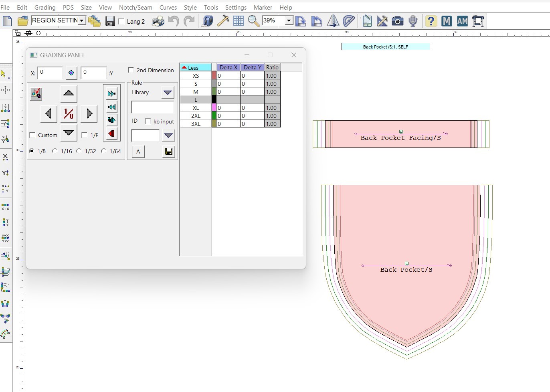Enable the 2nd Dimension checkbox
The height and width of the screenshot is (392, 550).
click(x=131, y=70)
